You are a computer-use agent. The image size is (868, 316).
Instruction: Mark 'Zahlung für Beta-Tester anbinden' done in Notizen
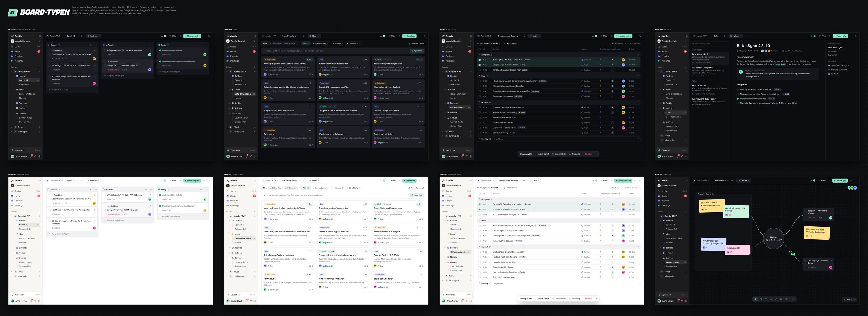coord(738,90)
